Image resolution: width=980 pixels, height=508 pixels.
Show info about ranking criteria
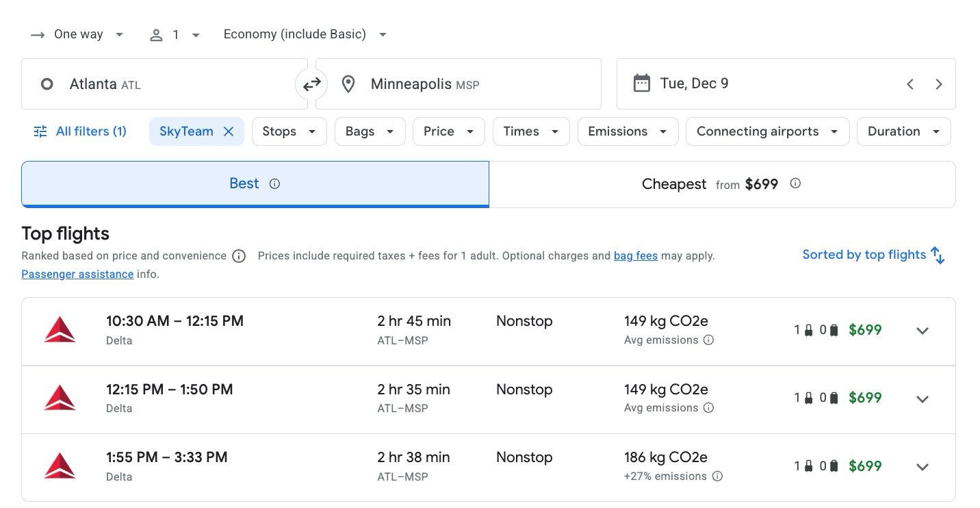pyautogui.click(x=239, y=256)
